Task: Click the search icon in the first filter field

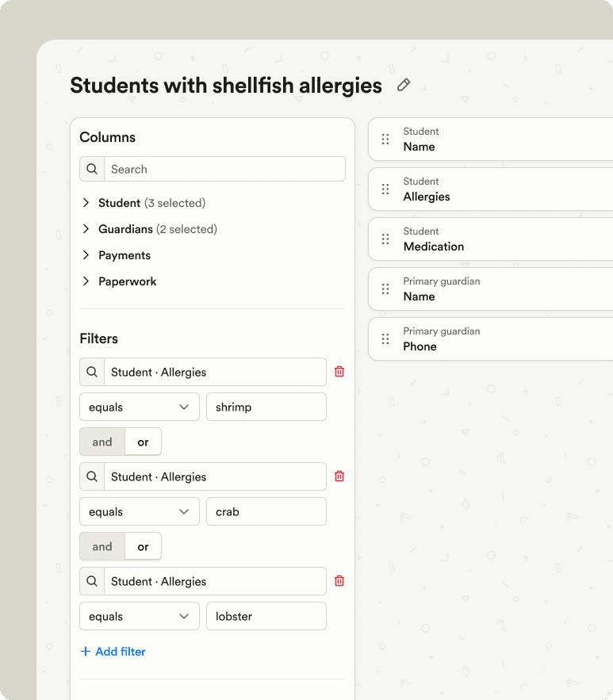Action: tap(91, 371)
